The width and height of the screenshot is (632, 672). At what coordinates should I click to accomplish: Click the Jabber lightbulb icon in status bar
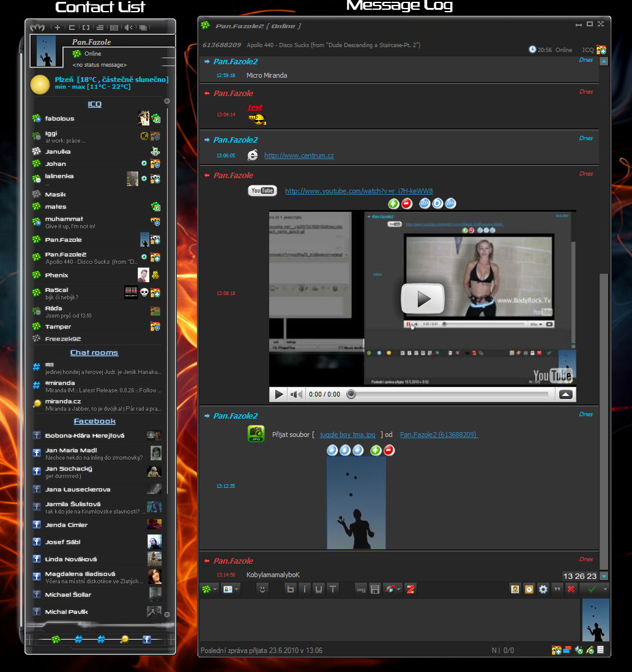click(124, 640)
